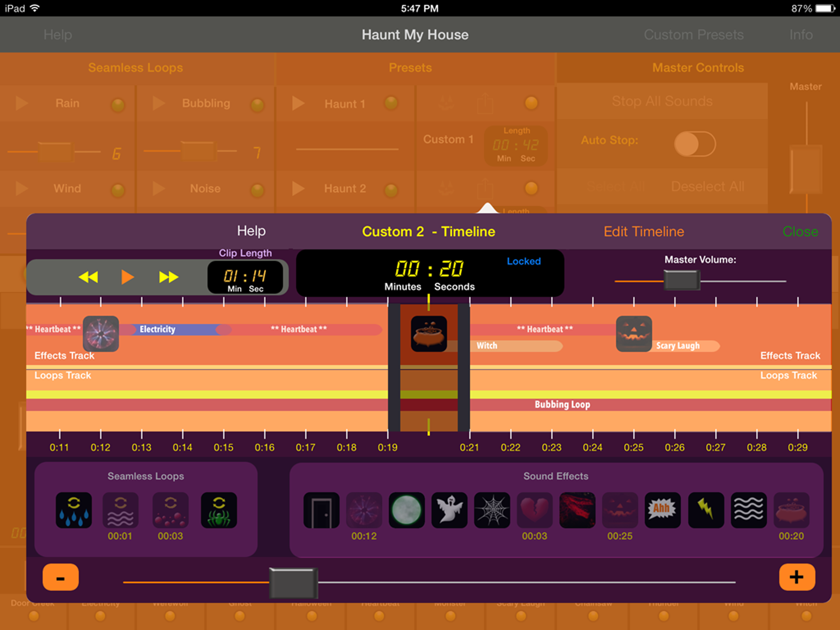Image resolution: width=840 pixels, height=630 pixels.
Task: Choose the jack-o-lantern effect labeled 00:25
Action: (x=620, y=510)
